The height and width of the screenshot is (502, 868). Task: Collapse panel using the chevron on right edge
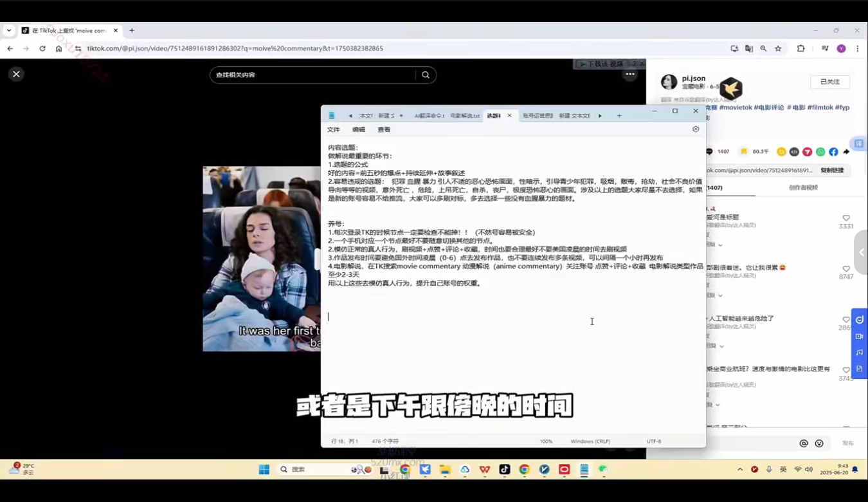(x=861, y=252)
